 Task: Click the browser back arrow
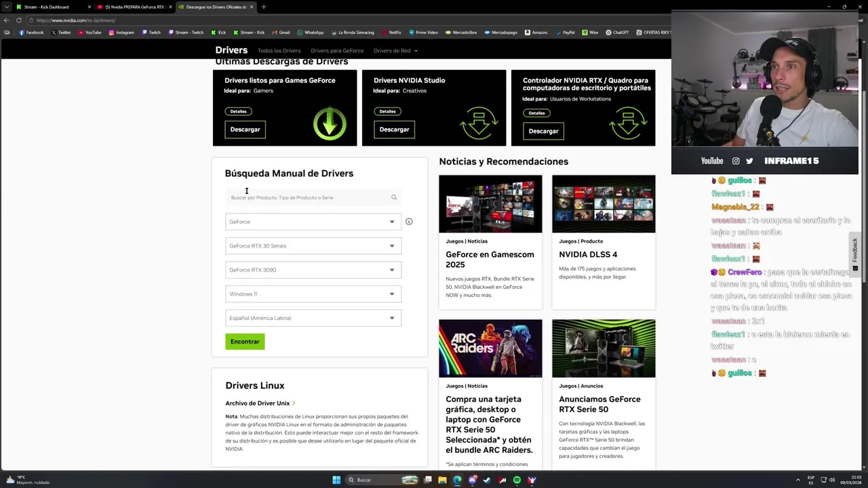(x=7, y=20)
